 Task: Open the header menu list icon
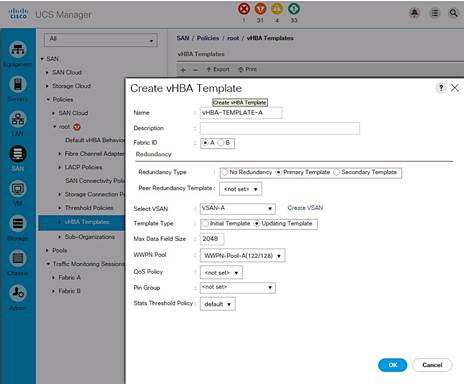[435, 13]
